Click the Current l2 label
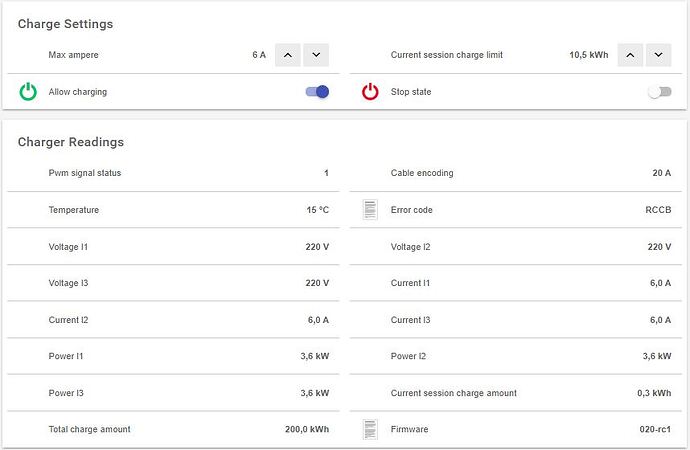Image resolution: width=690 pixels, height=450 pixels. click(68, 320)
